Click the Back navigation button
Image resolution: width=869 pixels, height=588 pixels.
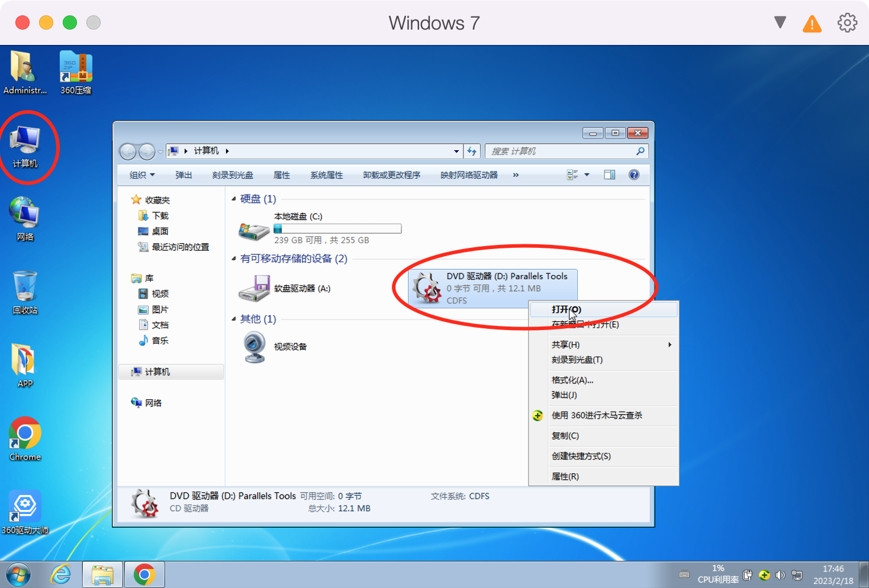tap(128, 151)
